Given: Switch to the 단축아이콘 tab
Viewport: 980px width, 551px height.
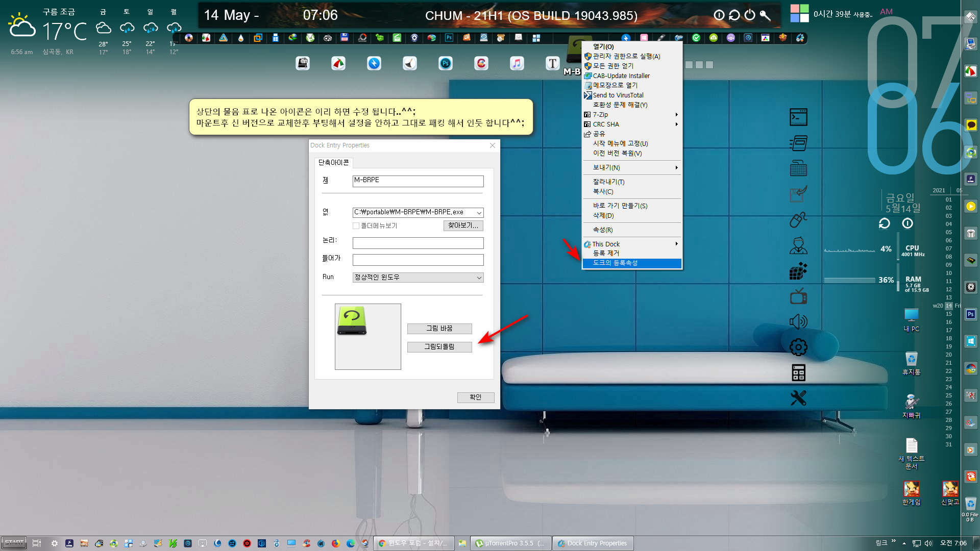Looking at the screenshot, I should tap(334, 162).
